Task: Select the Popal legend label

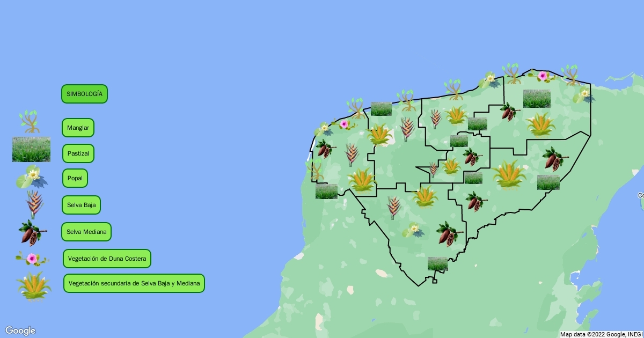Action: coord(75,178)
